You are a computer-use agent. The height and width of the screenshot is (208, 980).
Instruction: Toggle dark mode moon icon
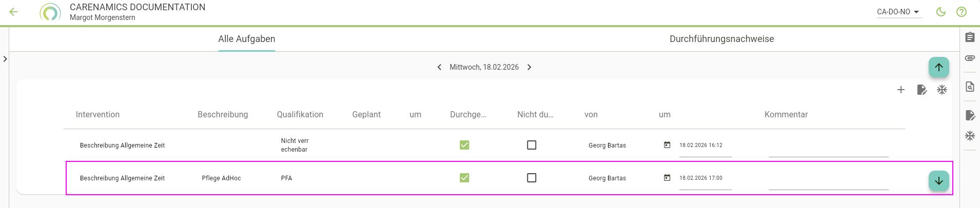point(941,12)
